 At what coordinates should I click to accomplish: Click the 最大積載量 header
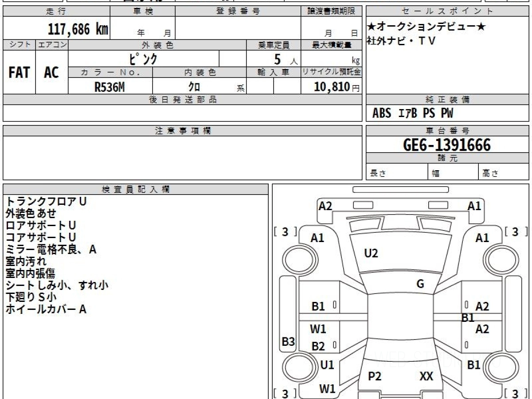point(331,45)
